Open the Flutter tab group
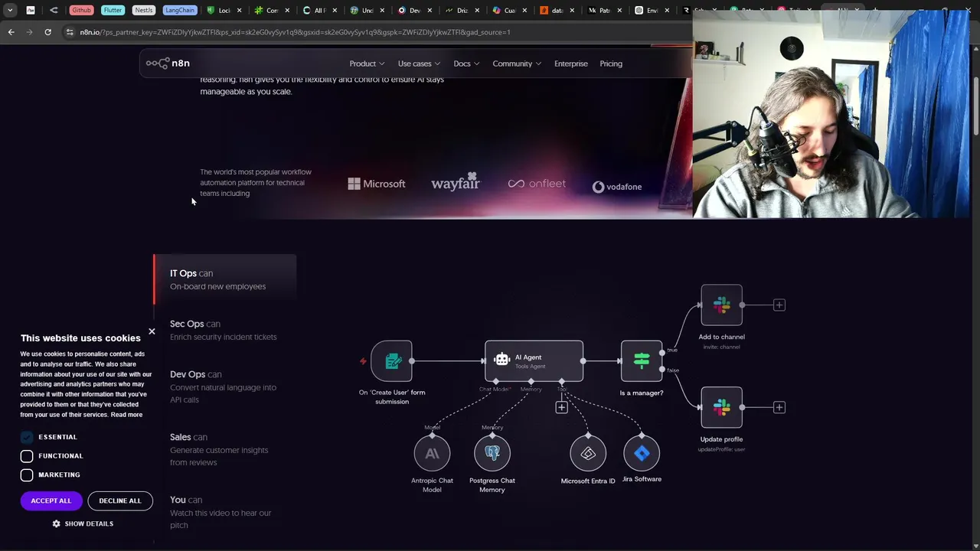 click(113, 10)
